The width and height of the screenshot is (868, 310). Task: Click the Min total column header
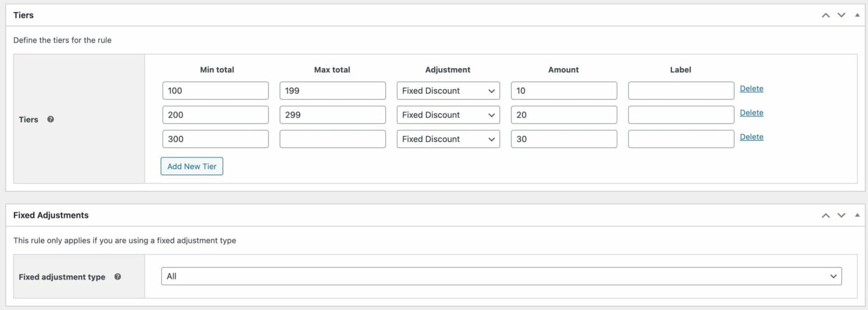[x=217, y=70]
